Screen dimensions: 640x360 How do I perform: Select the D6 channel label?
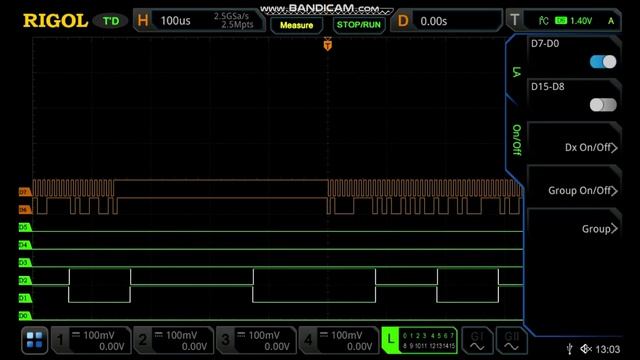click(25, 209)
